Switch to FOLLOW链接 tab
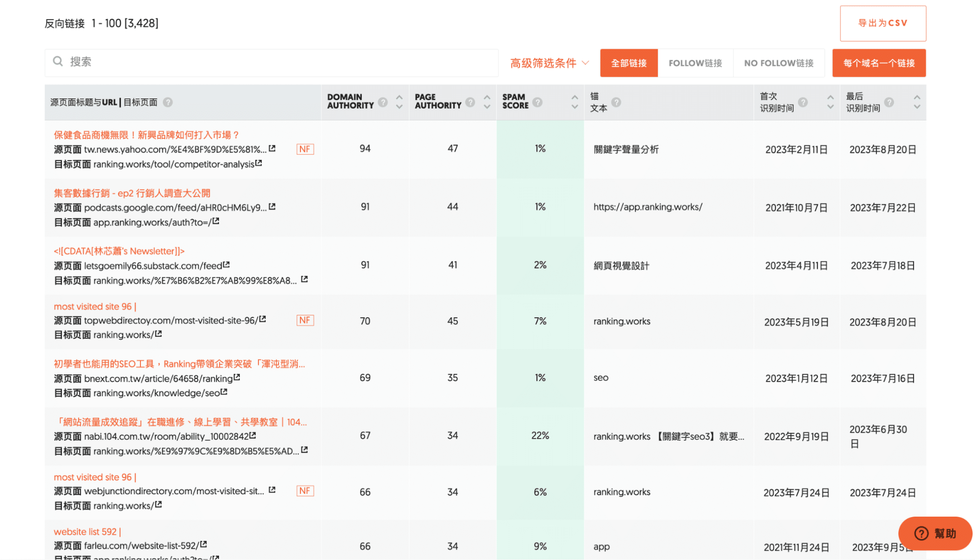Screen dimensions: 975x560 [695, 63]
